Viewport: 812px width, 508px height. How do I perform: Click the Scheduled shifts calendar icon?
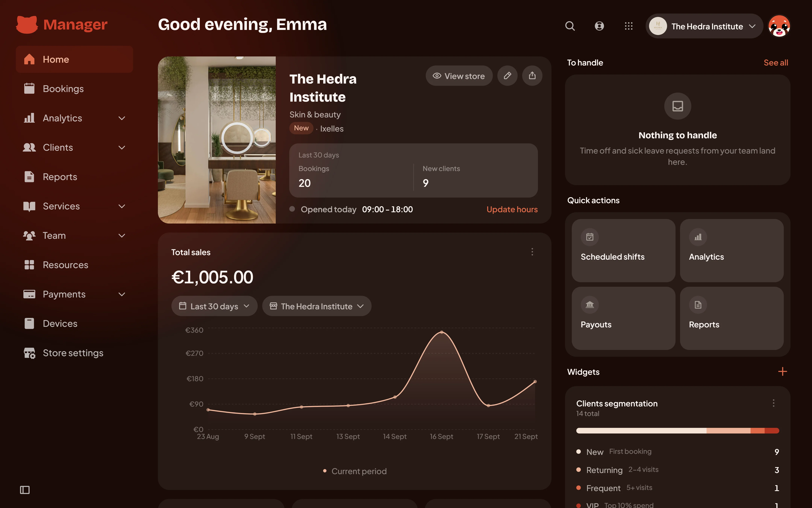click(x=589, y=237)
